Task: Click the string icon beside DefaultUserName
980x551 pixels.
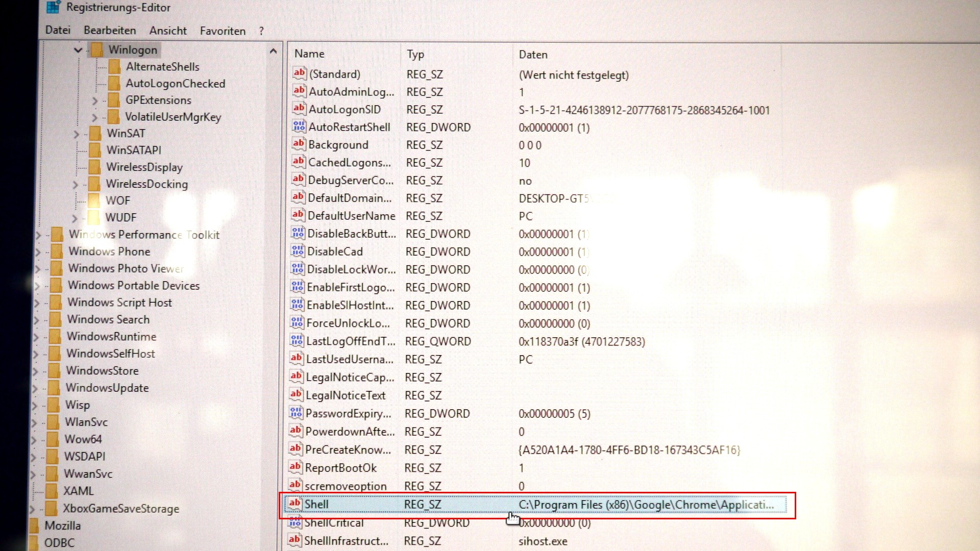Action: point(298,215)
